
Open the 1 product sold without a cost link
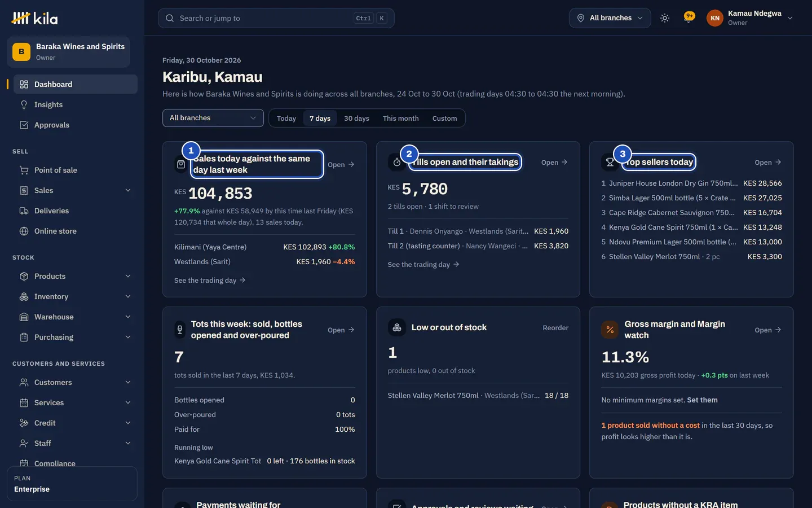(651, 426)
